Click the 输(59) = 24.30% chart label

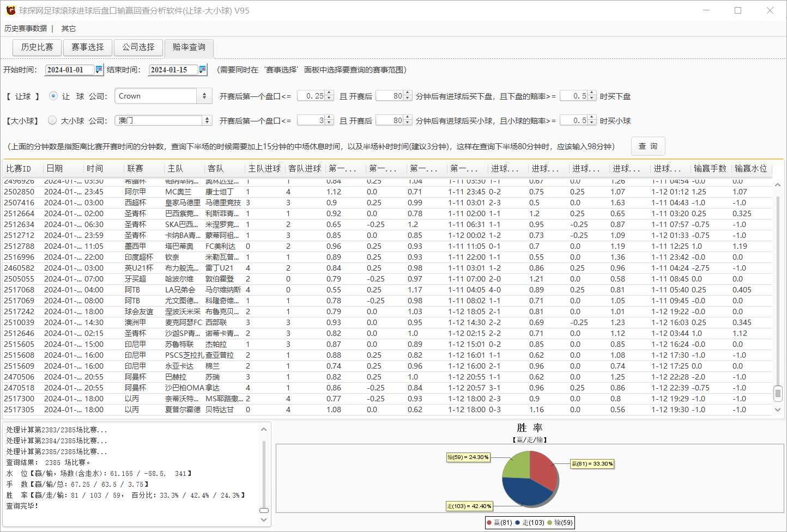468,457
